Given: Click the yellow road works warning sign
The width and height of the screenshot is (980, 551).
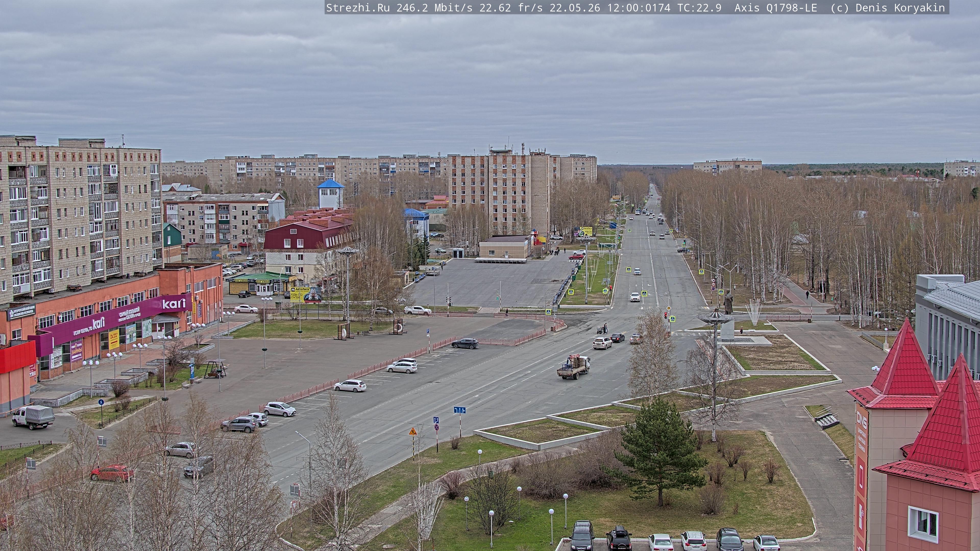Looking at the screenshot, I should pyautogui.click(x=413, y=432).
